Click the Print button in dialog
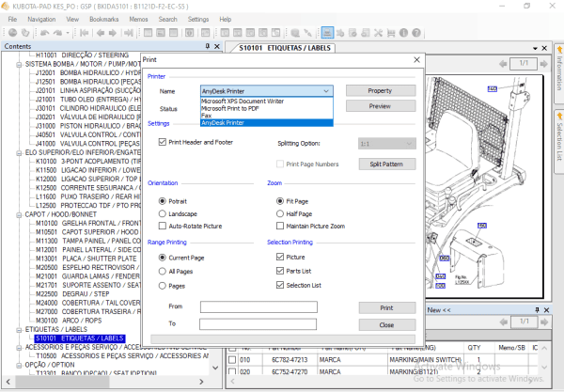Image resolution: width=564 pixels, height=392 pixels. pos(387,307)
